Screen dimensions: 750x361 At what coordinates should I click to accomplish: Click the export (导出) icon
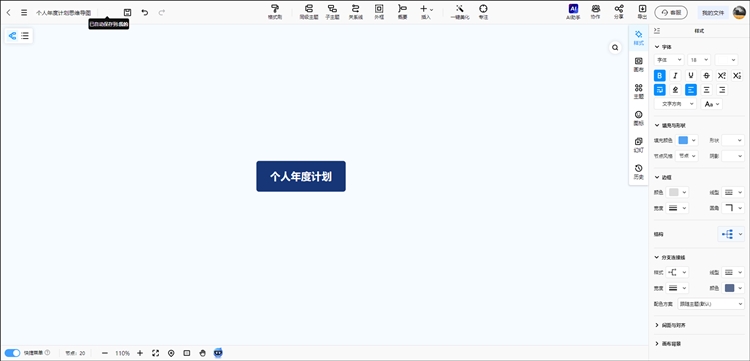click(642, 12)
